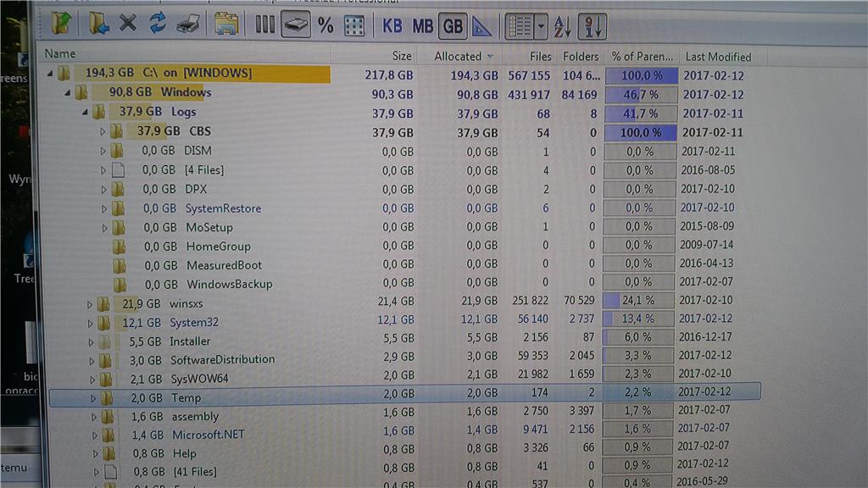This screenshot has height=488, width=868.
Task: Click the details list view icon
Action: pyautogui.click(x=520, y=26)
